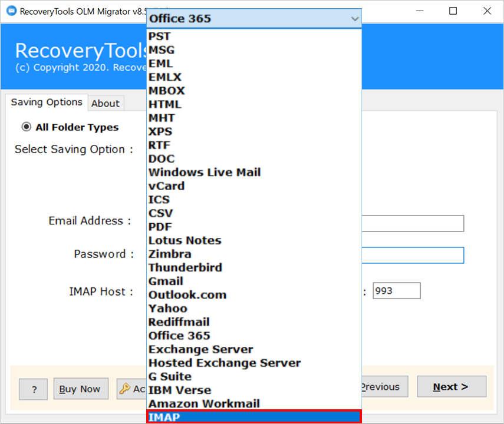504x424 pixels.
Task: Choose MSG format in the dropdown list
Action: 254,50
